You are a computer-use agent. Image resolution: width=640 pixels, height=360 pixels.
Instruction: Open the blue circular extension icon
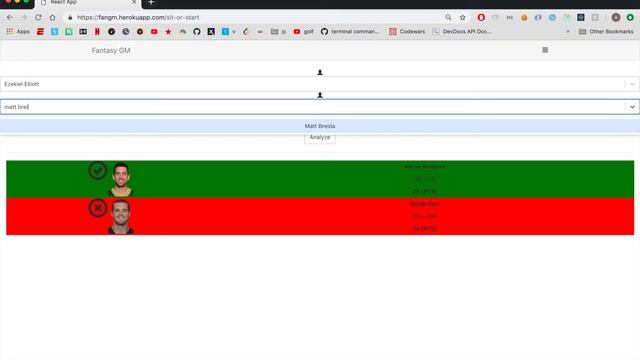552,17
